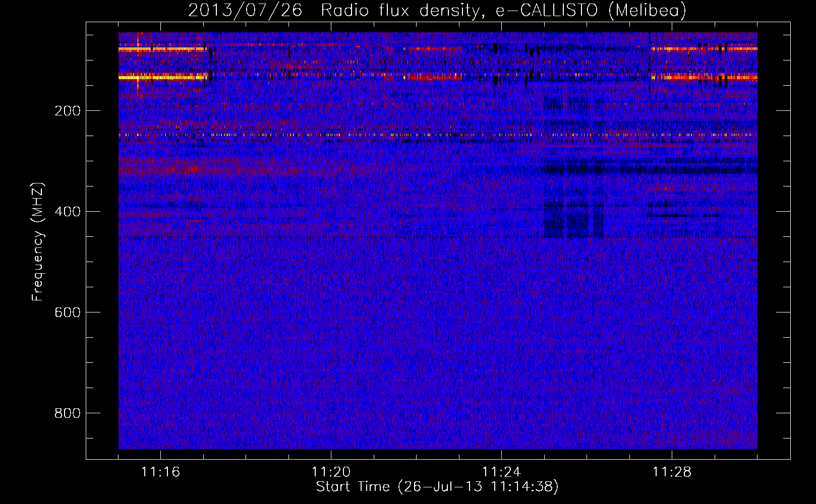Click the 11:16 time tick label
816x504 pixels.
(x=160, y=472)
